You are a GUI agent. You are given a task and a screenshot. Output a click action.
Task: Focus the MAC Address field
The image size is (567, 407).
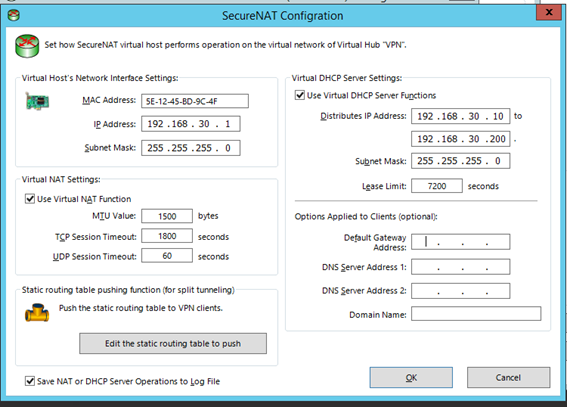point(195,101)
